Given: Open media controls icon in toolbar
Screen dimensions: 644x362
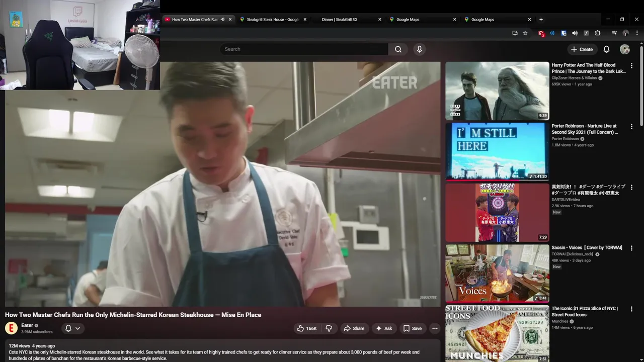Looking at the screenshot, I should tap(614, 33).
